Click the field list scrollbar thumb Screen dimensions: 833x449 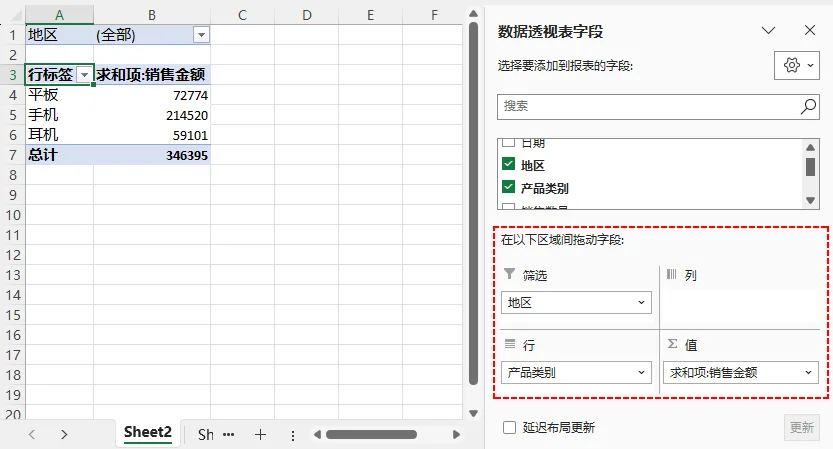click(x=810, y=167)
